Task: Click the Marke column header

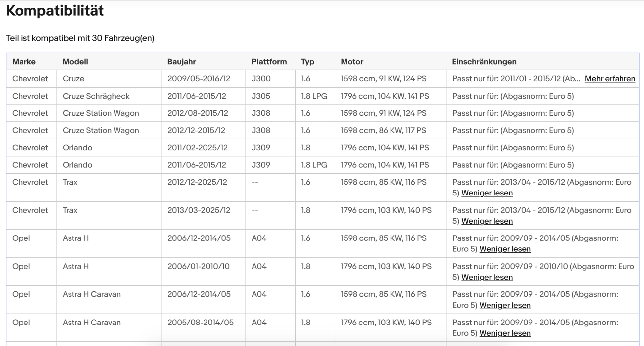Action: tap(24, 62)
